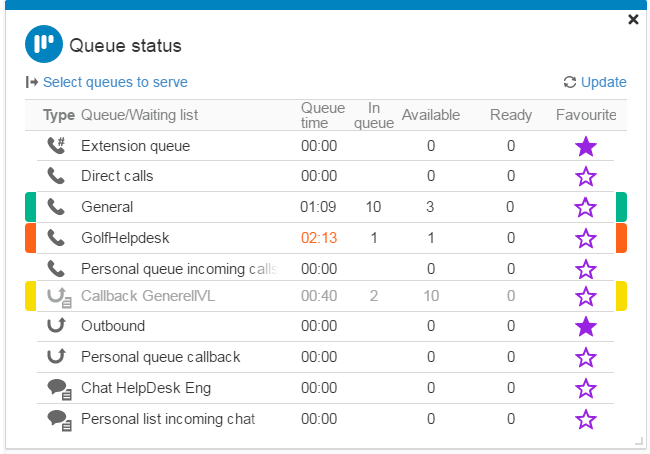This screenshot has height=454, width=650.
Task: Click the Extension queue phone icon
Action: [x=56, y=146]
